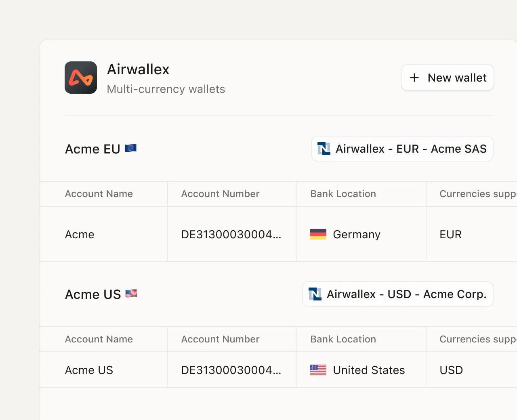Image resolution: width=517 pixels, height=420 pixels.
Task: Click the Germany bank location text
Action: [x=357, y=235]
